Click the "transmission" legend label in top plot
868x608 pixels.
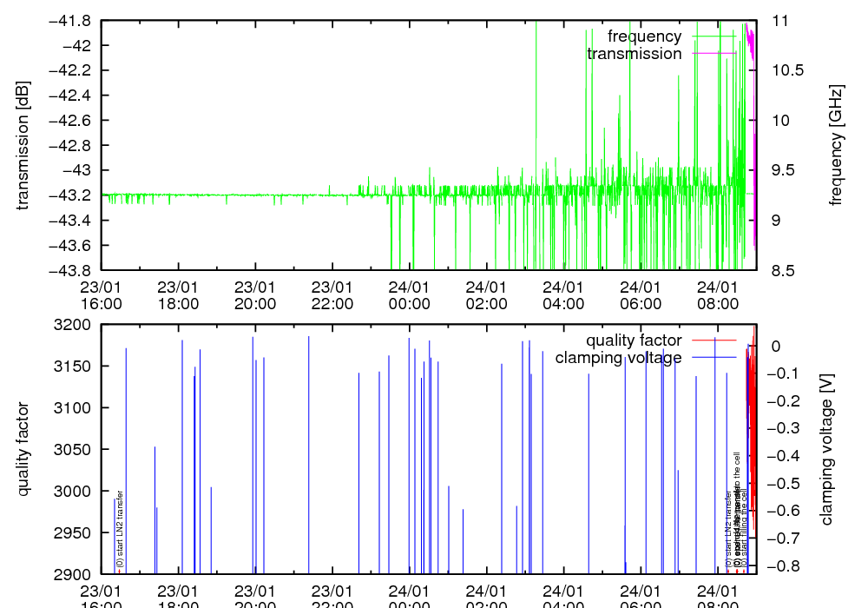click(x=634, y=54)
